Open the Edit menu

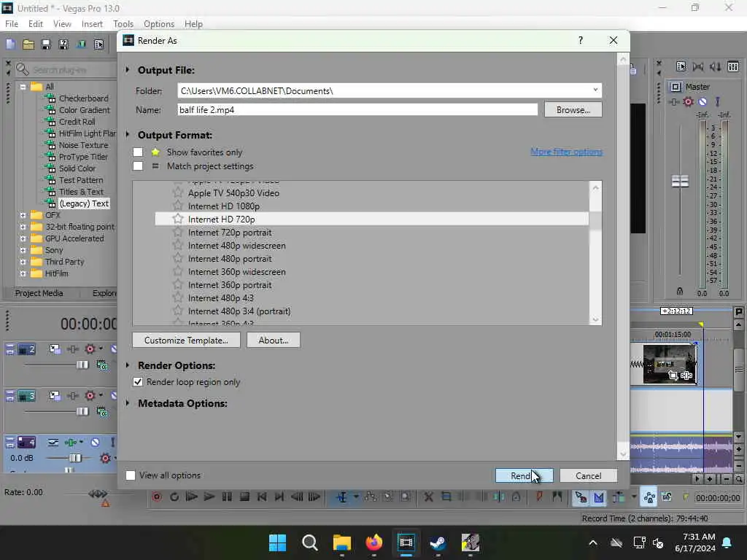35,24
